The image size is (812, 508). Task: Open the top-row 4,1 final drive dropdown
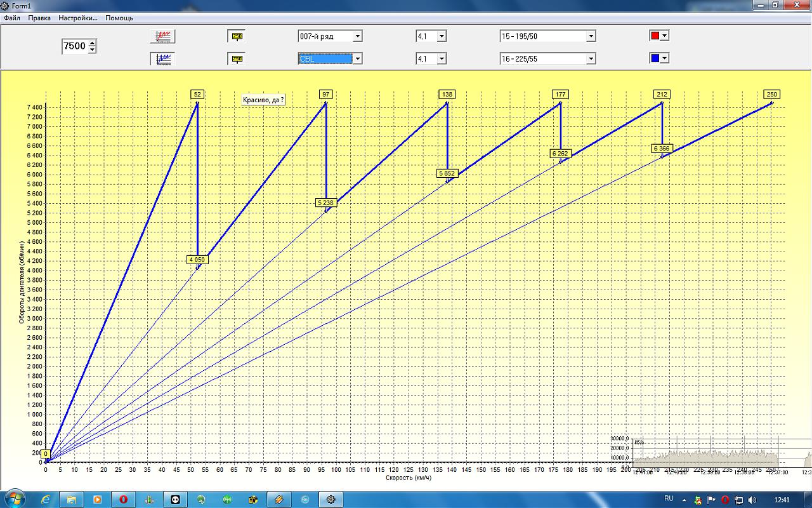pyautogui.click(x=442, y=36)
